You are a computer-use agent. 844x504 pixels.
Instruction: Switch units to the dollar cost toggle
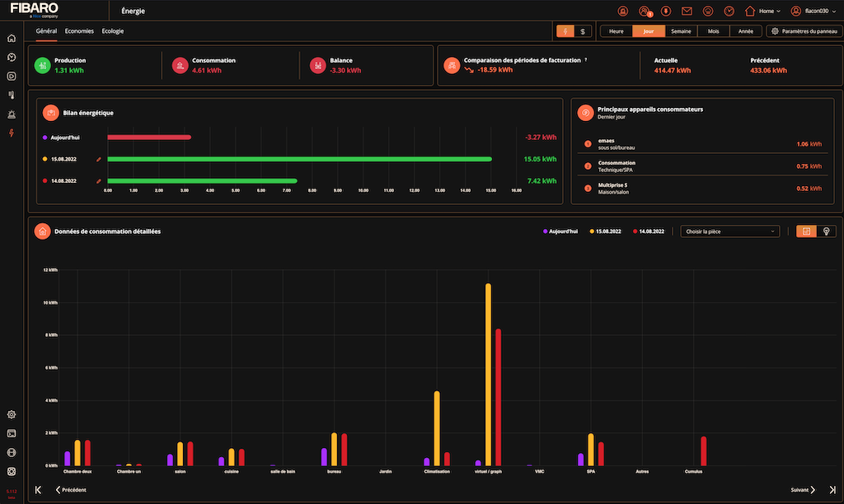(x=583, y=31)
